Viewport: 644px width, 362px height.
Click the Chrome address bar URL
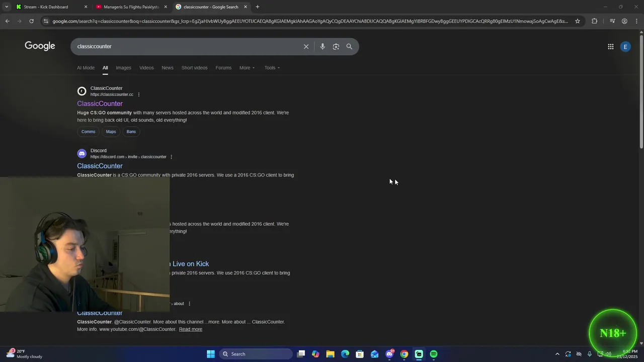(310, 21)
